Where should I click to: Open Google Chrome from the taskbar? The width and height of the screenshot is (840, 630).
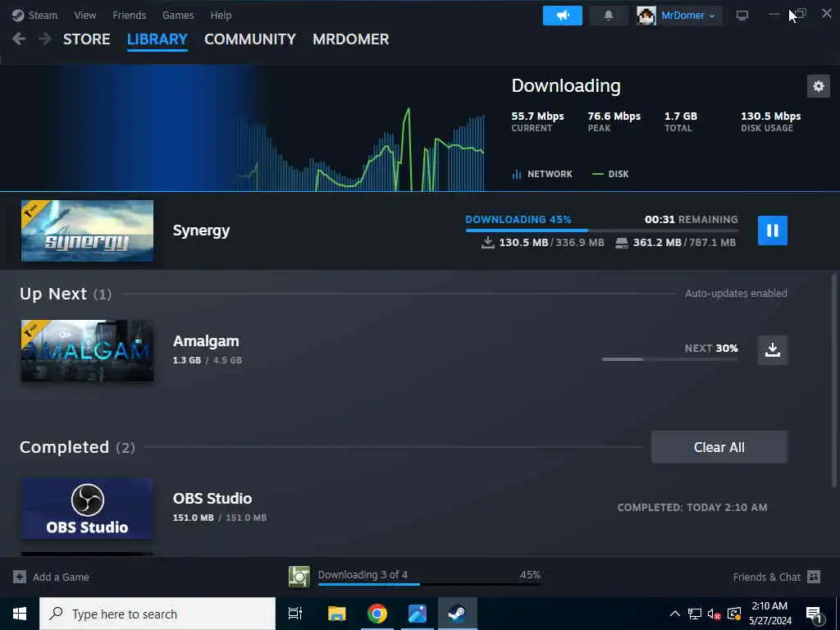pos(377,614)
